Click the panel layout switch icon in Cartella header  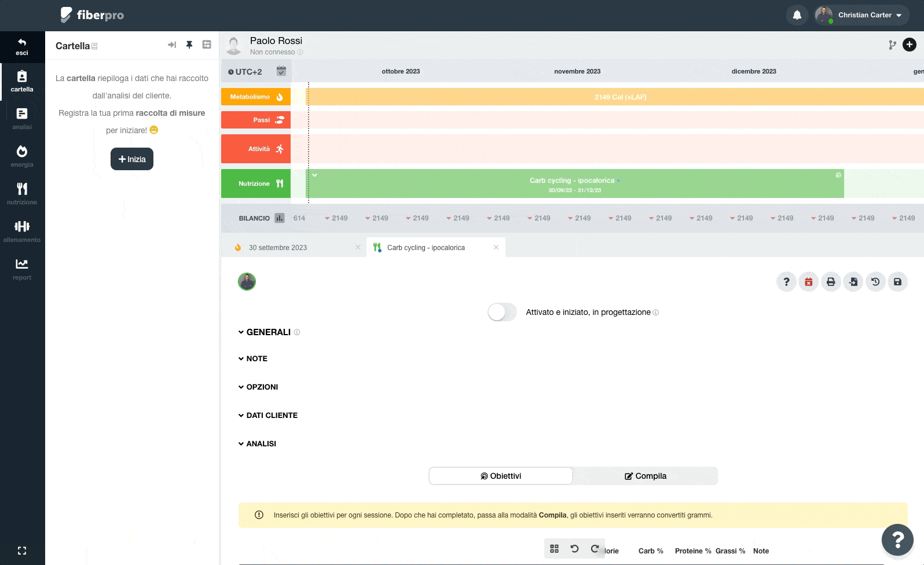click(x=207, y=45)
